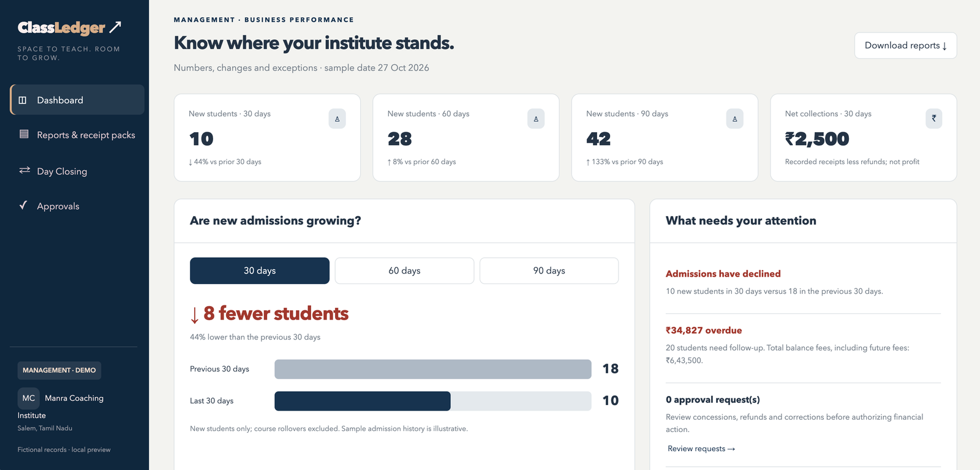Click the number 28 on 60 days card
The height and width of the screenshot is (470, 980).
[x=400, y=139]
